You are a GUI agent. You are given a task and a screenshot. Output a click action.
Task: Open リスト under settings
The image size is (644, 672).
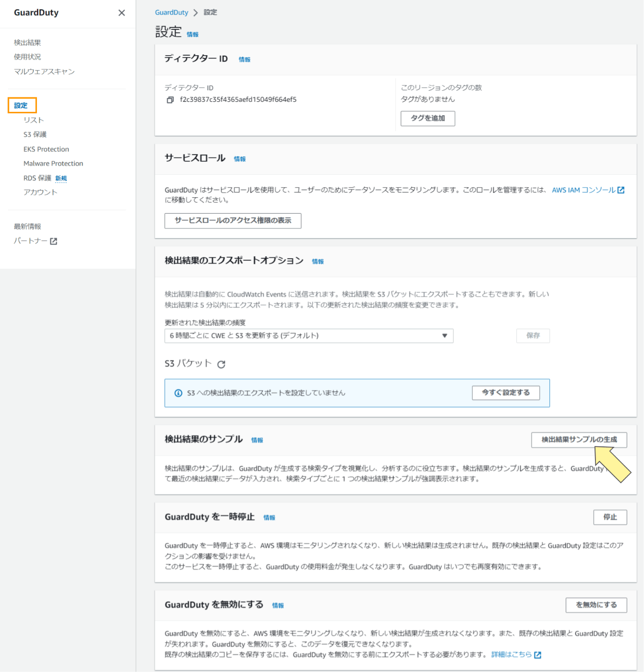pos(34,120)
